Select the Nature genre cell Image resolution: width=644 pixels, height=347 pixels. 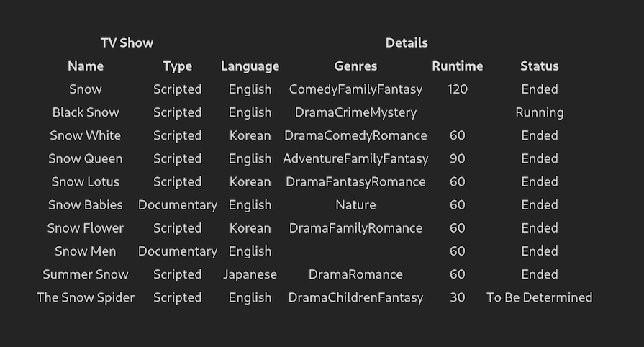pos(355,205)
